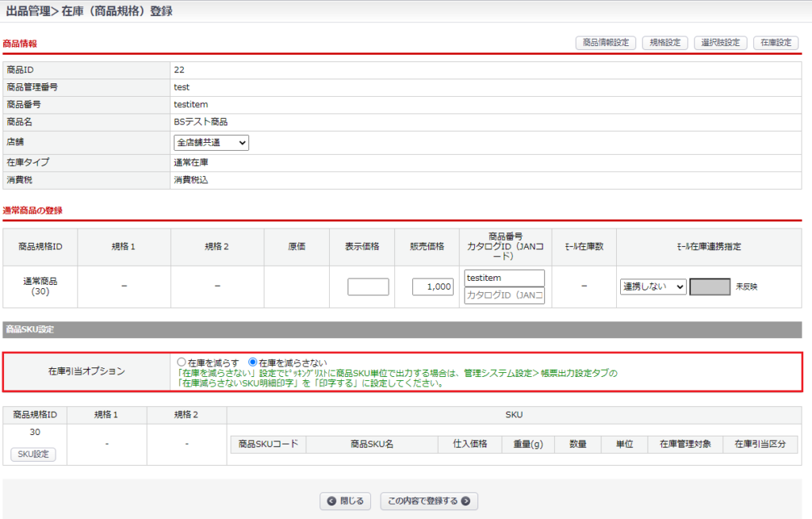Switch to 規格設定 page
This screenshot has height=519, width=812.
coord(665,43)
